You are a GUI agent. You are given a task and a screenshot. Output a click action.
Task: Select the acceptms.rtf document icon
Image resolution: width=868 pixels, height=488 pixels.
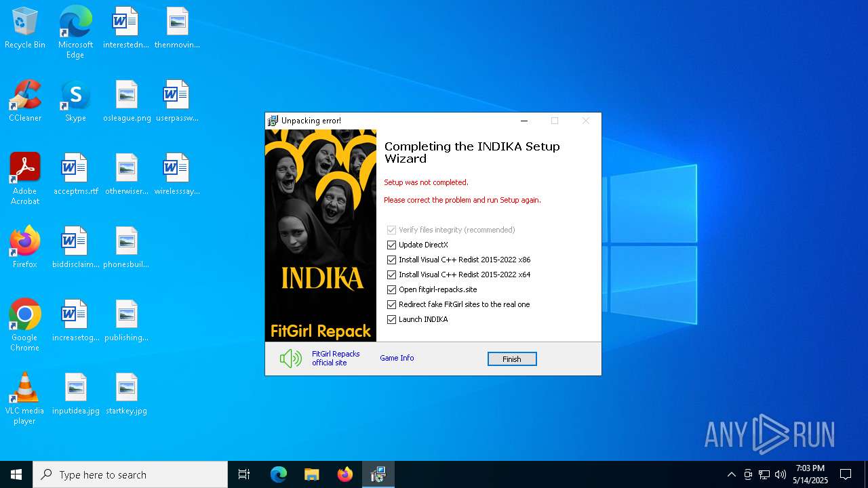tap(75, 174)
